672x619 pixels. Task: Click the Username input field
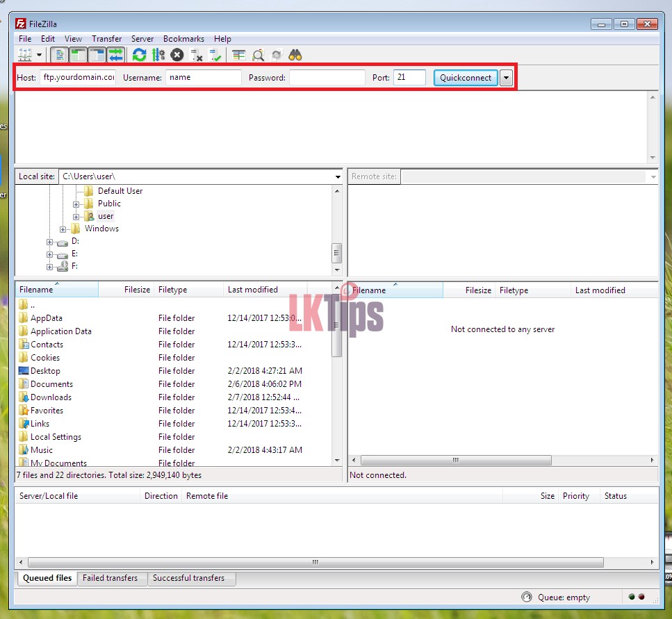204,77
